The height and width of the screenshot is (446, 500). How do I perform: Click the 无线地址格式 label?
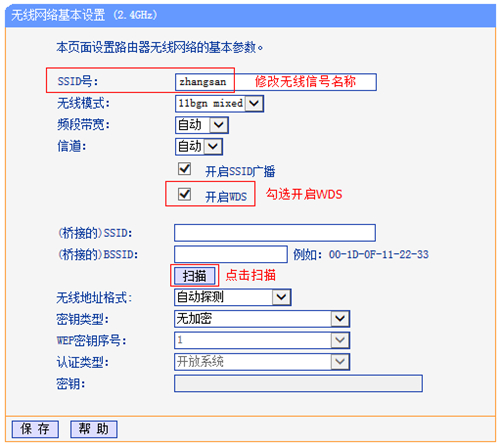[x=94, y=298]
